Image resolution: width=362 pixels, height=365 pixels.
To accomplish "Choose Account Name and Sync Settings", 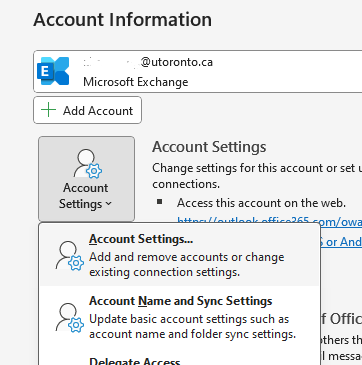I will 180,317.
